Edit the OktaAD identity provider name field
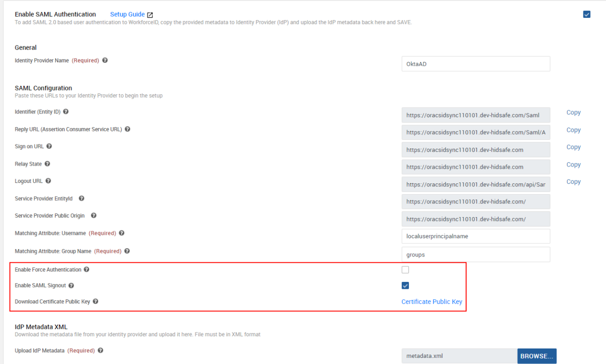 coord(476,64)
